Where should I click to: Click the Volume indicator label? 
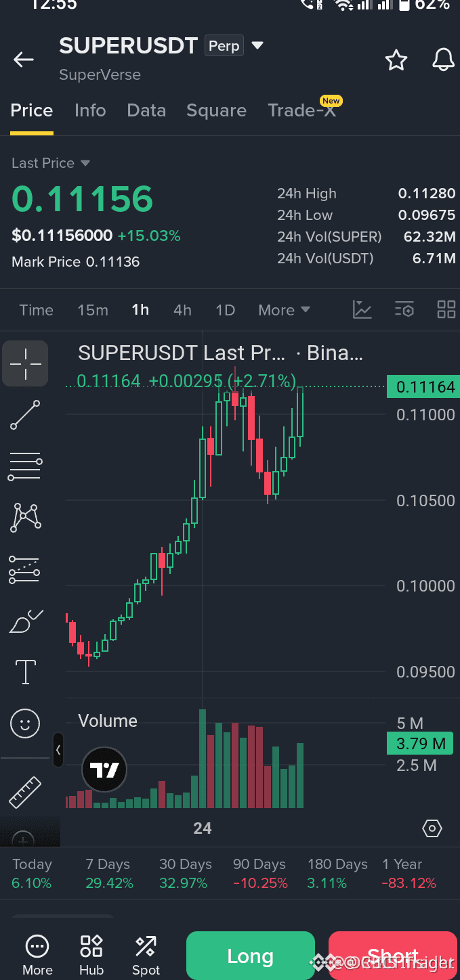tap(108, 721)
